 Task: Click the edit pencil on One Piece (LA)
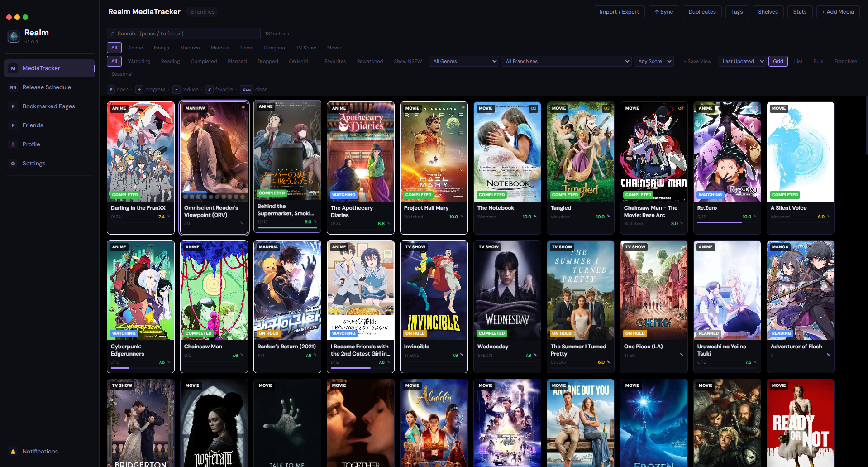(682, 355)
